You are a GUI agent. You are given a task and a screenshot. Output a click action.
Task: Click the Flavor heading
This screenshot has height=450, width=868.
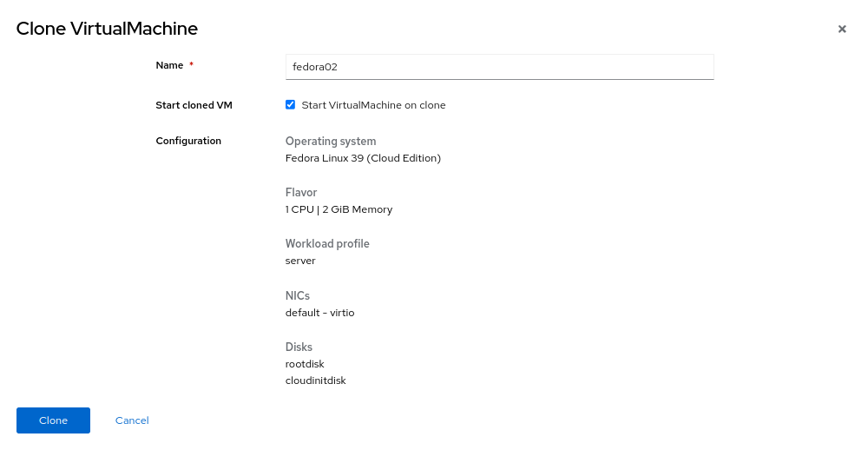click(301, 192)
